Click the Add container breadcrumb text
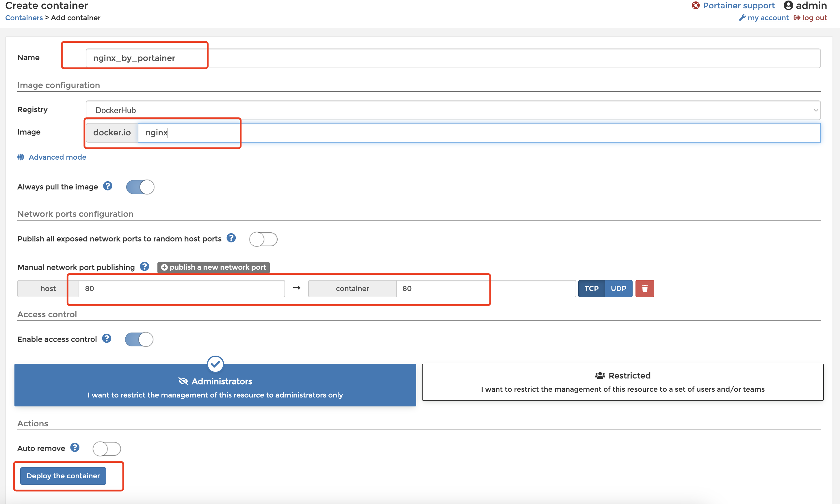The width and height of the screenshot is (840, 504). click(x=75, y=18)
